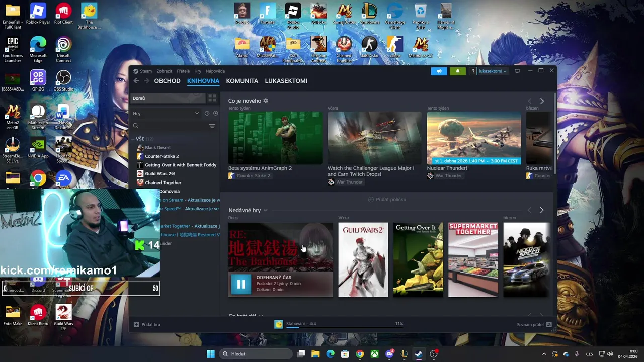Viewport: 644px width, 362px height.
Task: Open Need for Speed game cover
Action: [x=527, y=260]
